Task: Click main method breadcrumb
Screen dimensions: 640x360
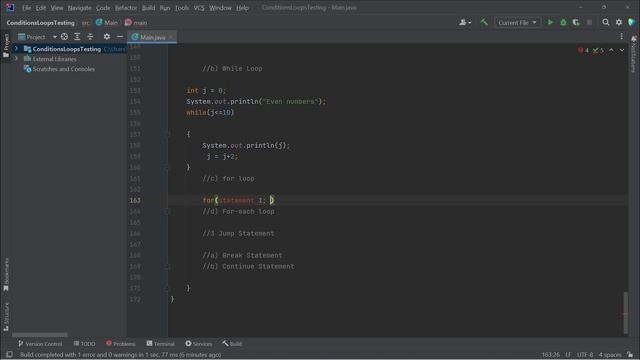Action: tap(136, 22)
